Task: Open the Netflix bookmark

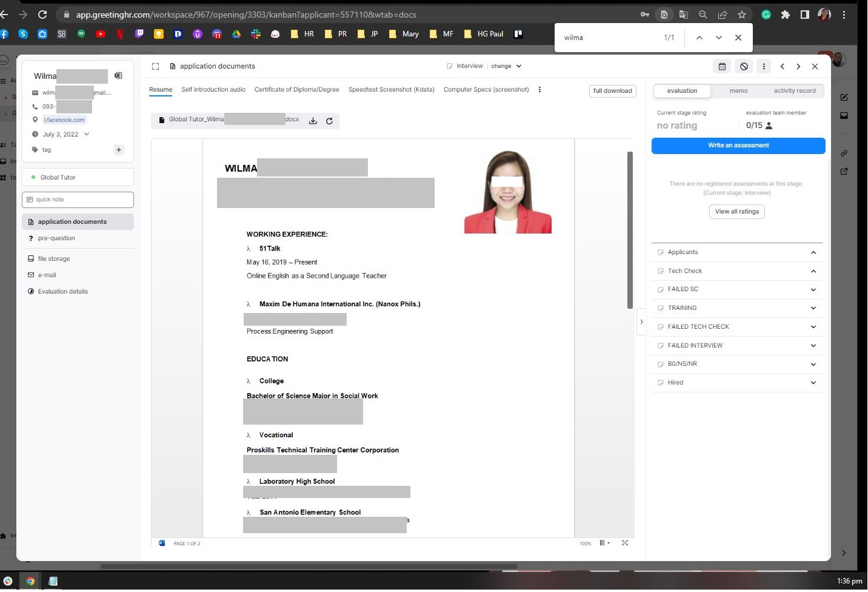Action: click(x=120, y=34)
